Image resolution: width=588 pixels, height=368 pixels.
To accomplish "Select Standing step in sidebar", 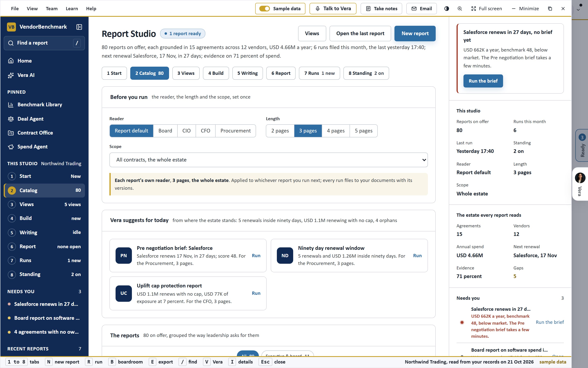I will (44, 275).
